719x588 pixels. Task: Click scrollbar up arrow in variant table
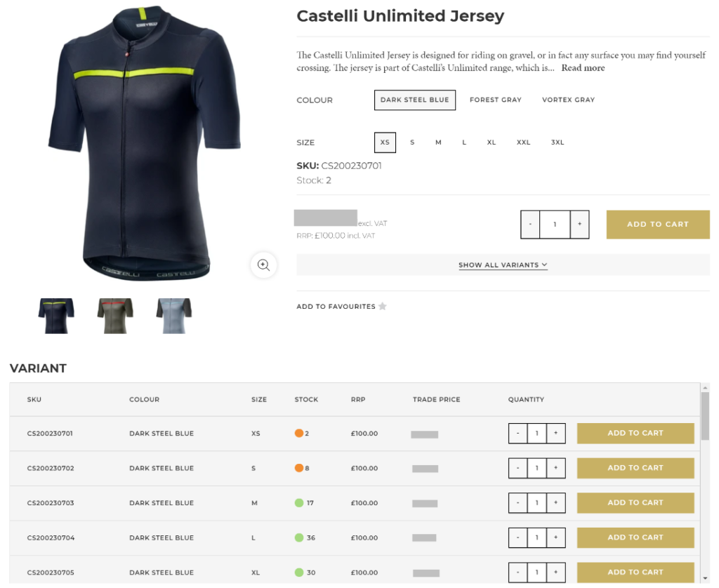click(705, 388)
